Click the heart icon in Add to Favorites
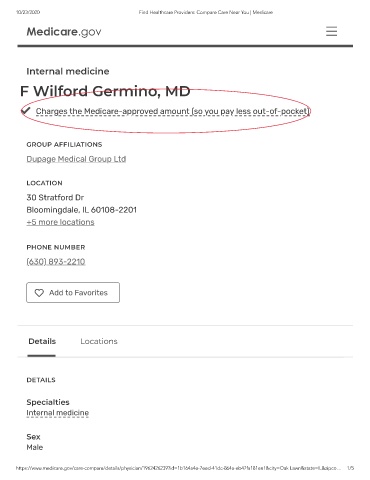370x480 pixels. [x=39, y=293]
